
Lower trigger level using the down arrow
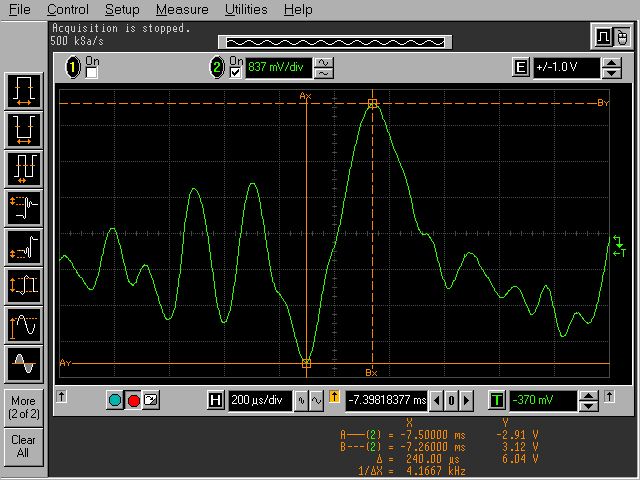coord(588,406)
